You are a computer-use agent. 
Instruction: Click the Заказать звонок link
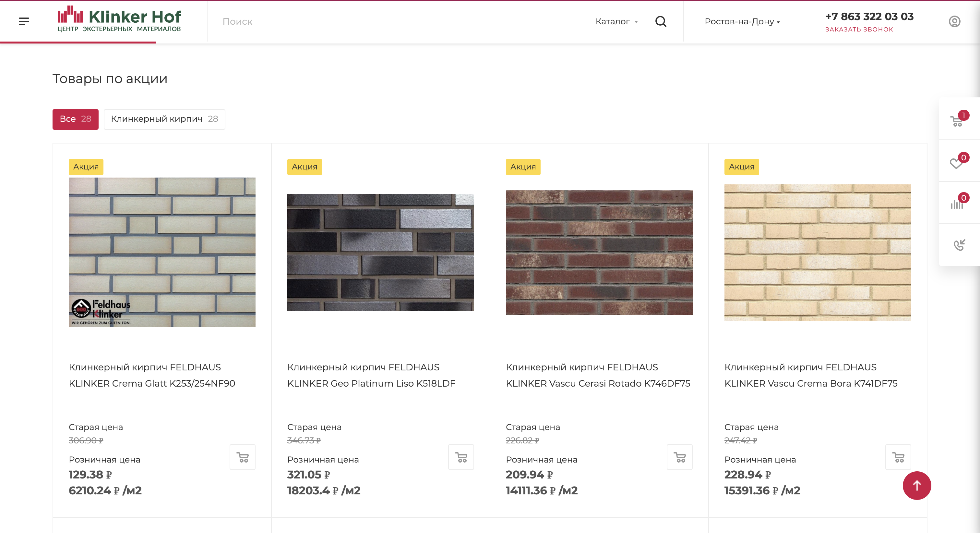click(x=859, y=29)
